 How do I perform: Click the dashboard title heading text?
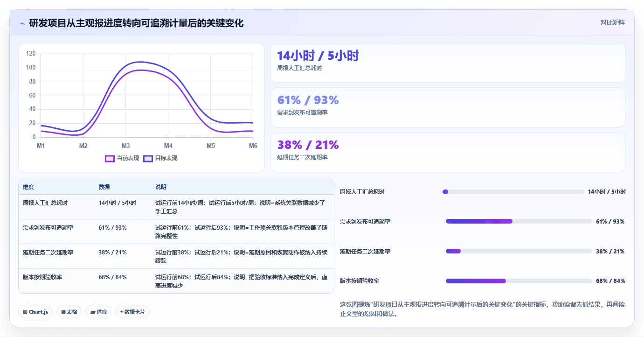coord(136,23)
